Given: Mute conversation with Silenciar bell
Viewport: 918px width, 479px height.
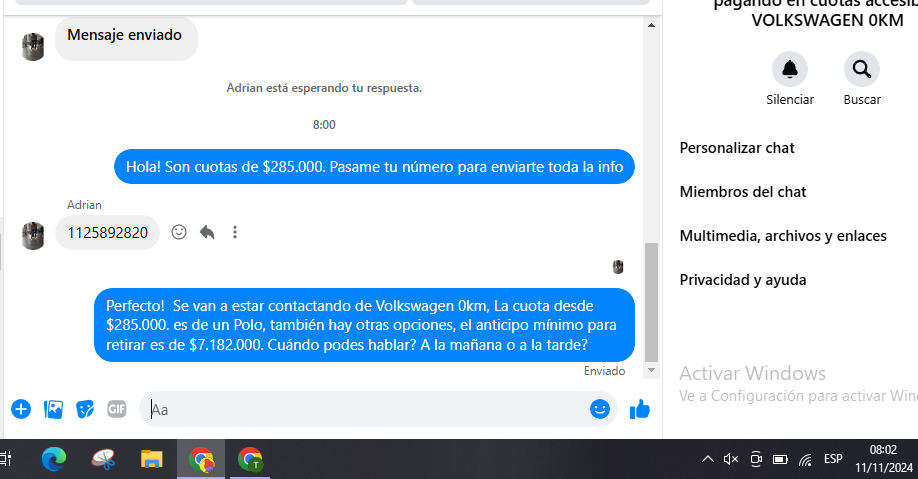Looking at the screenshot, I should click(790, 69).
